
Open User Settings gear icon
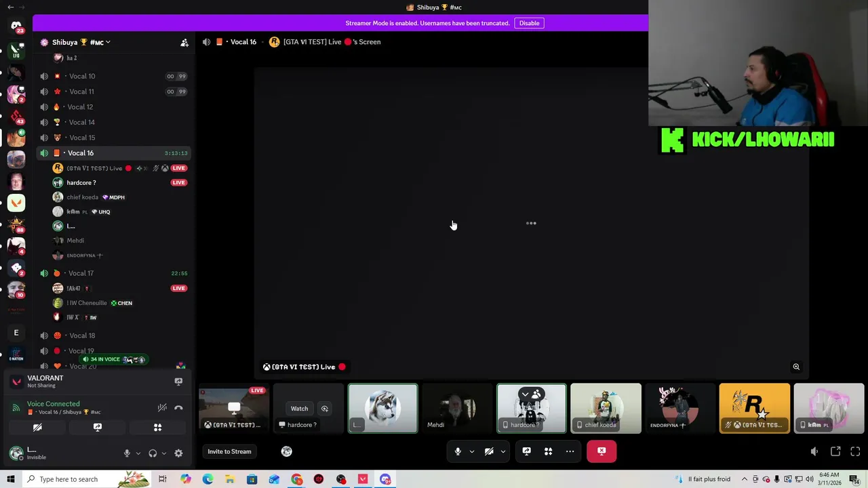178,453
